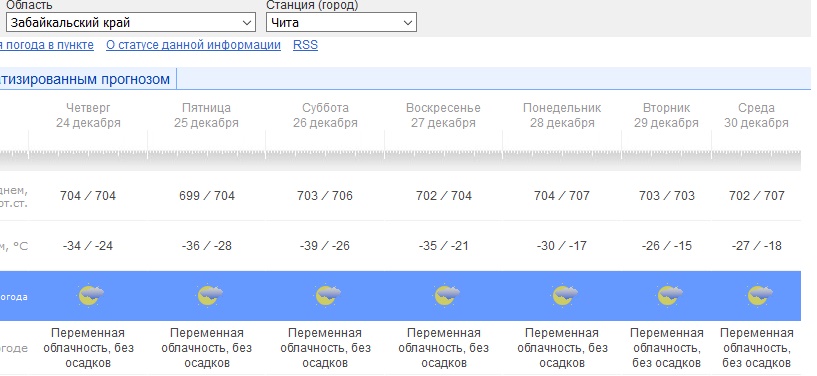Image resolution: width=817 pixels, height=376 pixels.
Task: Select the 'Вторник 29 декабря' column header
Action: pyautogui.click(x=666, y=116)
